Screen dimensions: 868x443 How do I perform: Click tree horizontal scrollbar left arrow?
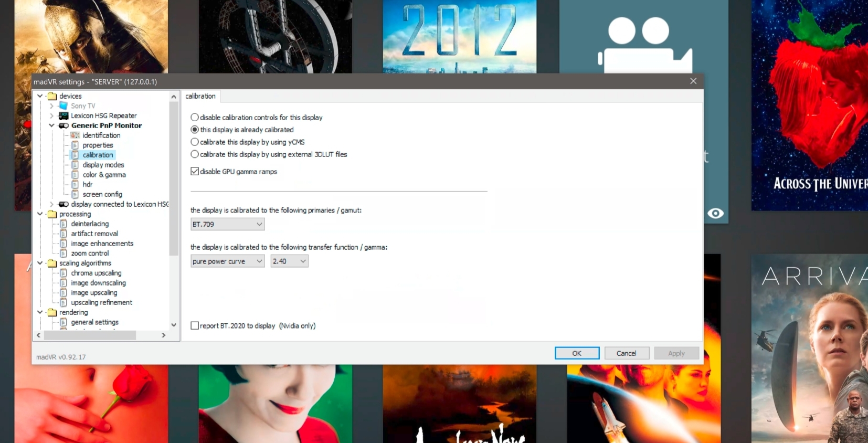(x=38, y=335)
